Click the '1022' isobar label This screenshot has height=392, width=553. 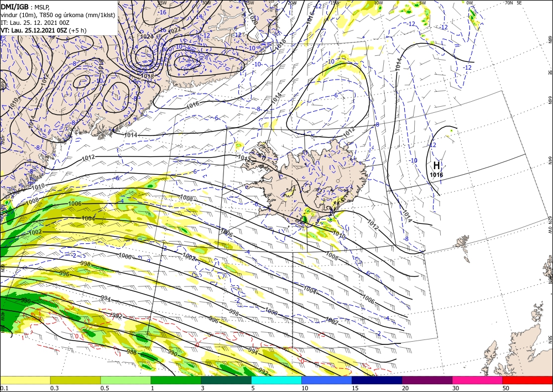[175, 30]
